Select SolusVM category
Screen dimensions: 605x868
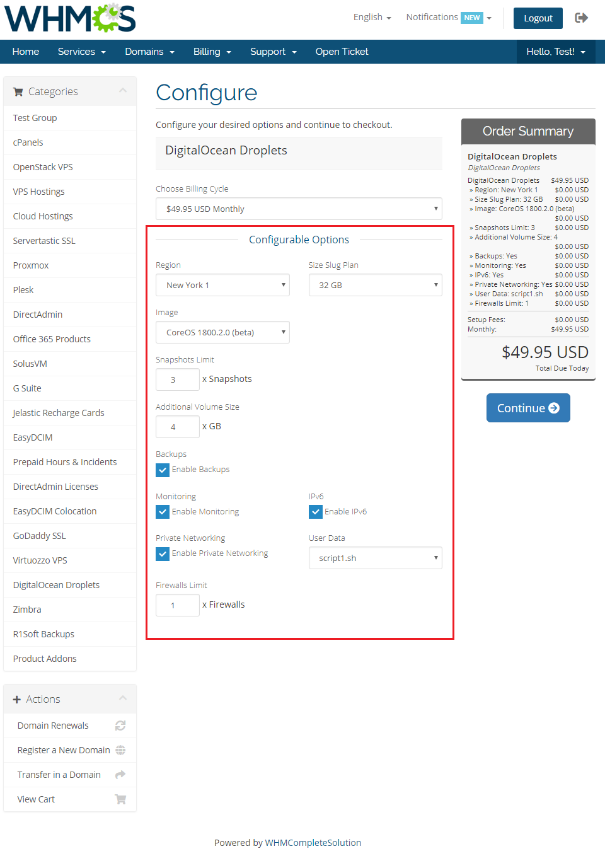pos(70,364)
